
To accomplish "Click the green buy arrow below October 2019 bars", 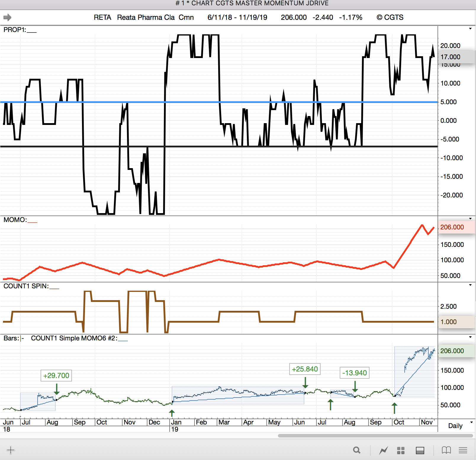I will pyautogui.click(x=394, y=408).
